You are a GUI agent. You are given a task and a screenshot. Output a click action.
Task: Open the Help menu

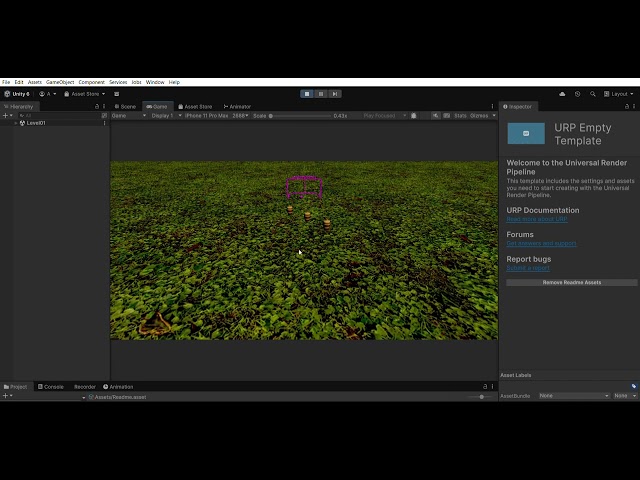174,82
